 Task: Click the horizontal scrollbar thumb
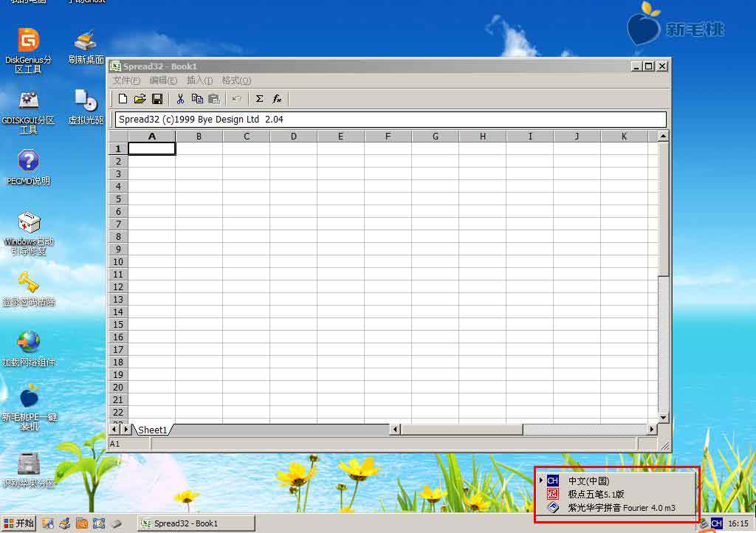462,429
